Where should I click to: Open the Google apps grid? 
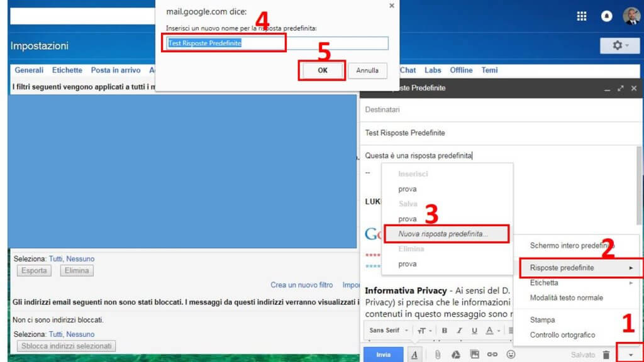point(581,16)
